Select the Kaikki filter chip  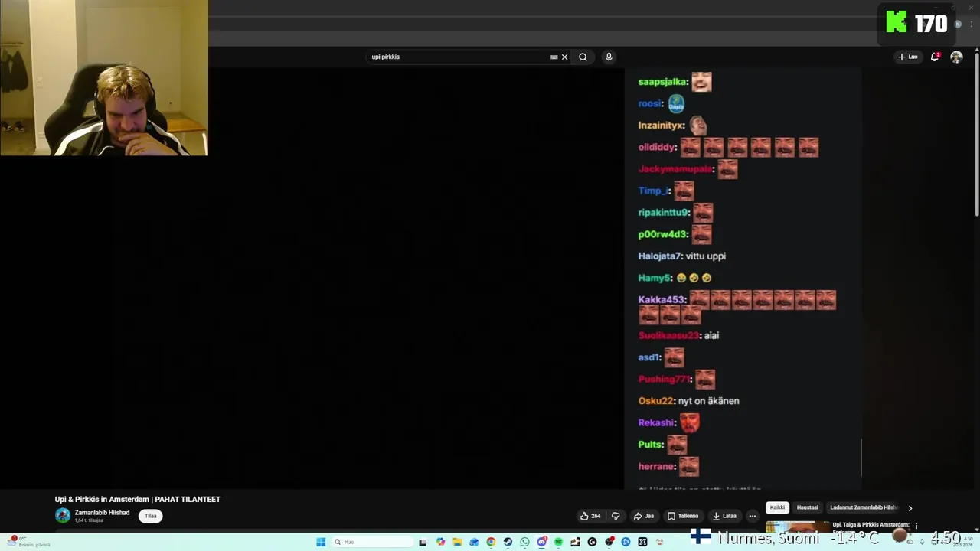coord(777,507)
